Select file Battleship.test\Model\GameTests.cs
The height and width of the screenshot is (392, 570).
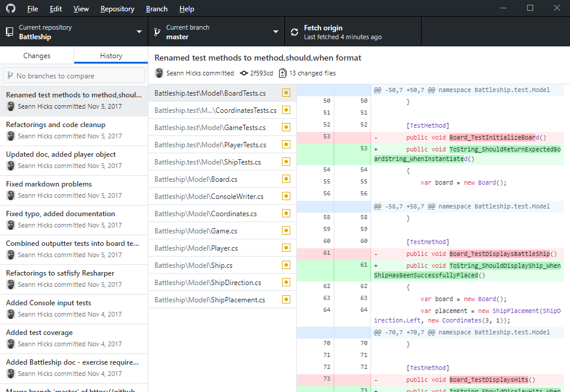coord(222,127)
